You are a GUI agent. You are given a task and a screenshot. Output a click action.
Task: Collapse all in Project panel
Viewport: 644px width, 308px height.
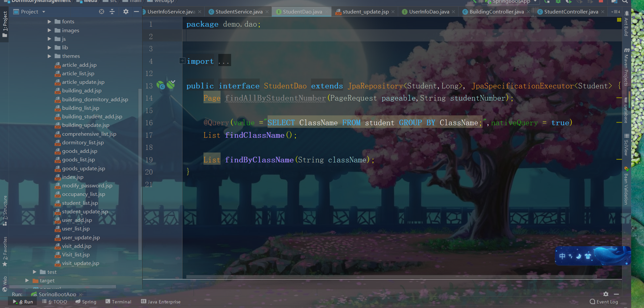tap(112, 12)
